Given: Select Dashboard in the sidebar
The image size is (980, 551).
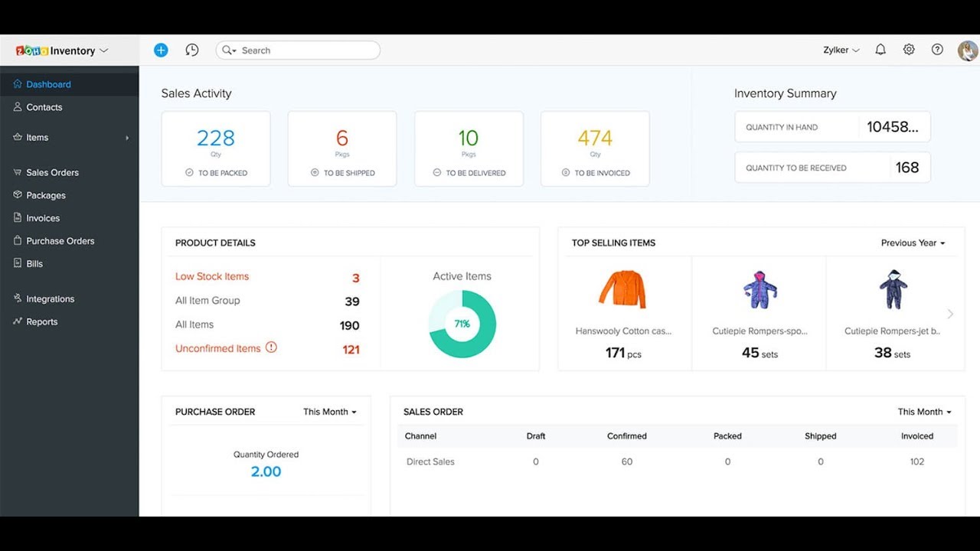Looking at the screenshot, I should pyautogui.click(x=47, y=84).
